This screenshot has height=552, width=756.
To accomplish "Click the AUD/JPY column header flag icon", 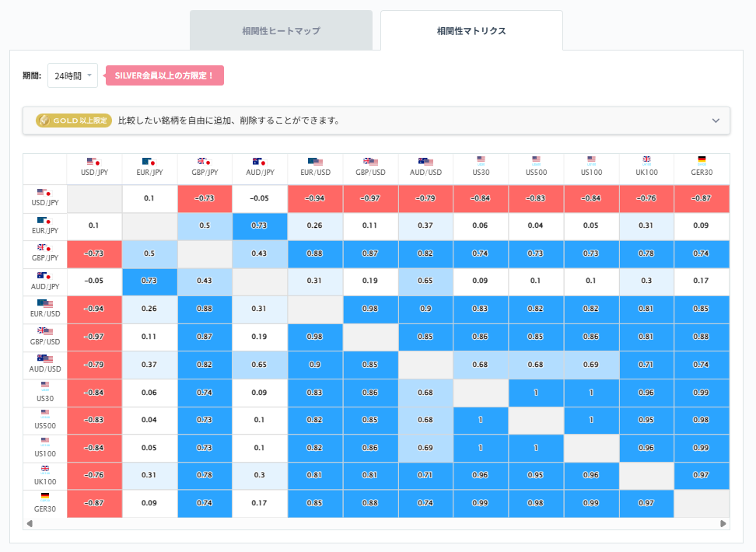I will pos(260,160).
